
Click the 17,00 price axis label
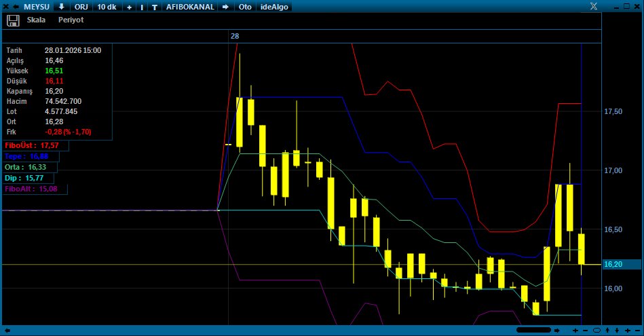click(x=613, y=170)
